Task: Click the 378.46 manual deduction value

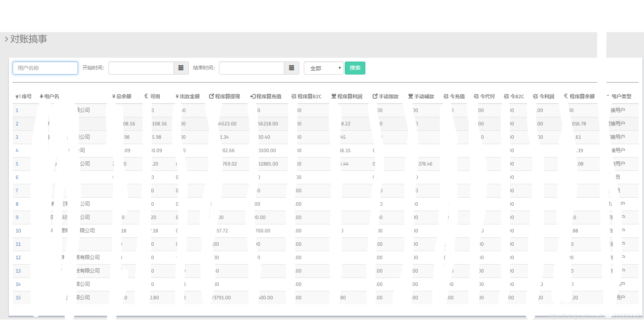Action: tap(425, 164)
